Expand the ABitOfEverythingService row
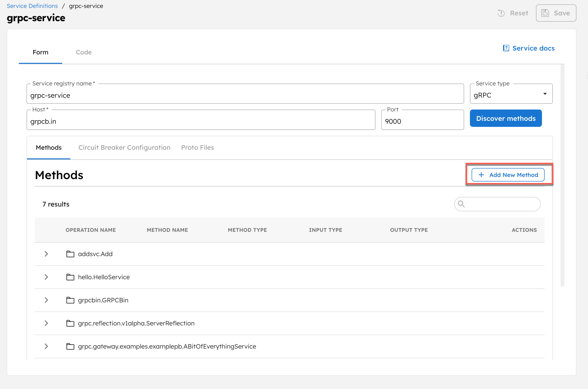The image size is (588, 389). pyautogui.click(x=46, y=346)
